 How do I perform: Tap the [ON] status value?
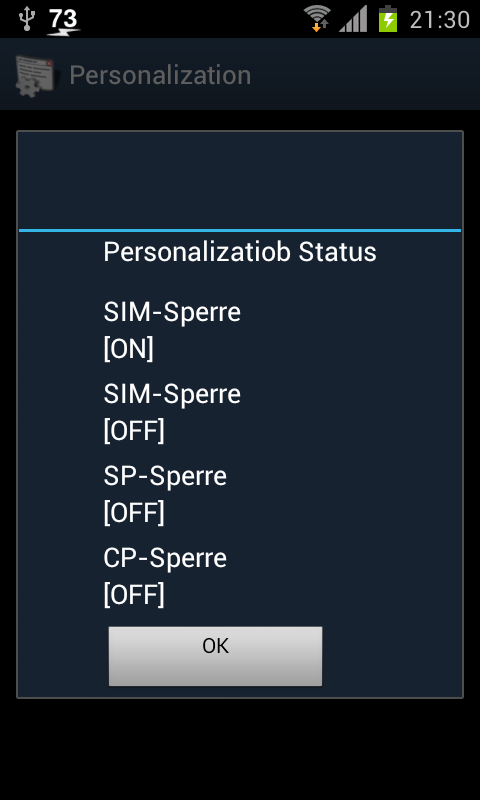point(128,349)
